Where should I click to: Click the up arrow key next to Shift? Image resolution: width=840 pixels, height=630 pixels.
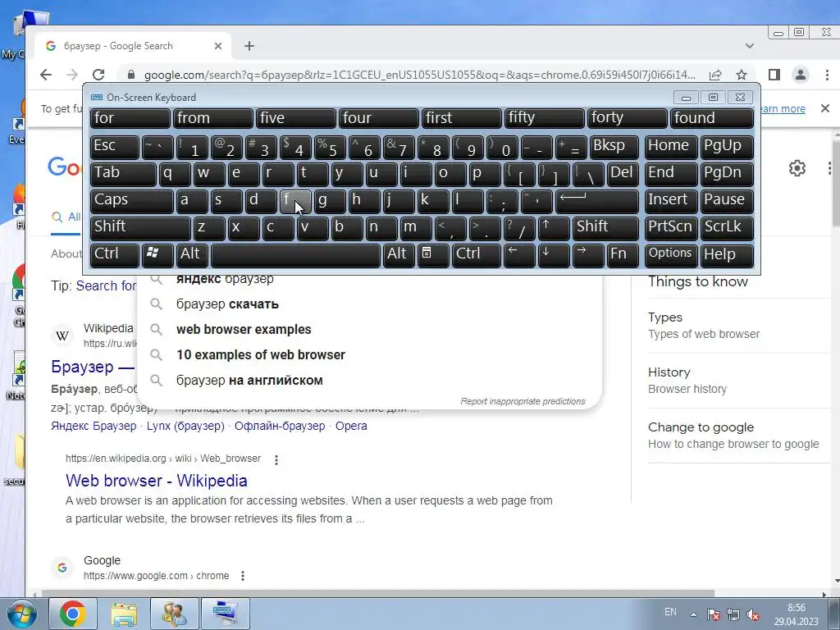click(554, 228)
